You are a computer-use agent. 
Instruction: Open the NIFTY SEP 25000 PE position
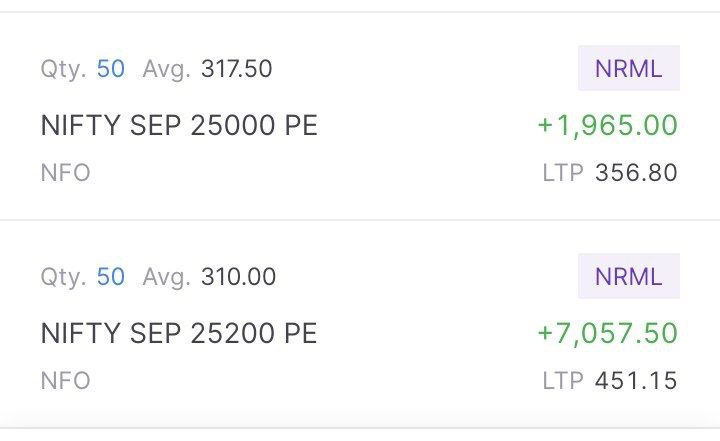179,126
